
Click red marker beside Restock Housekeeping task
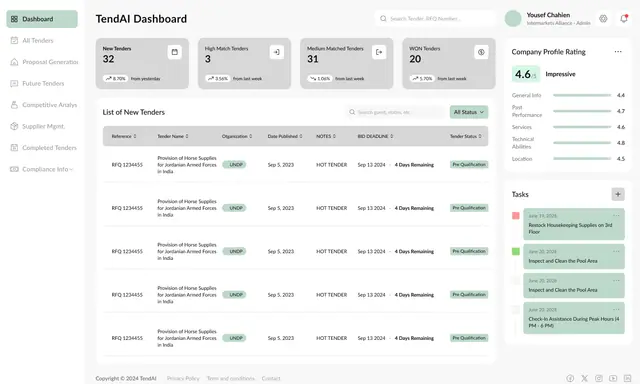[516, 215]
